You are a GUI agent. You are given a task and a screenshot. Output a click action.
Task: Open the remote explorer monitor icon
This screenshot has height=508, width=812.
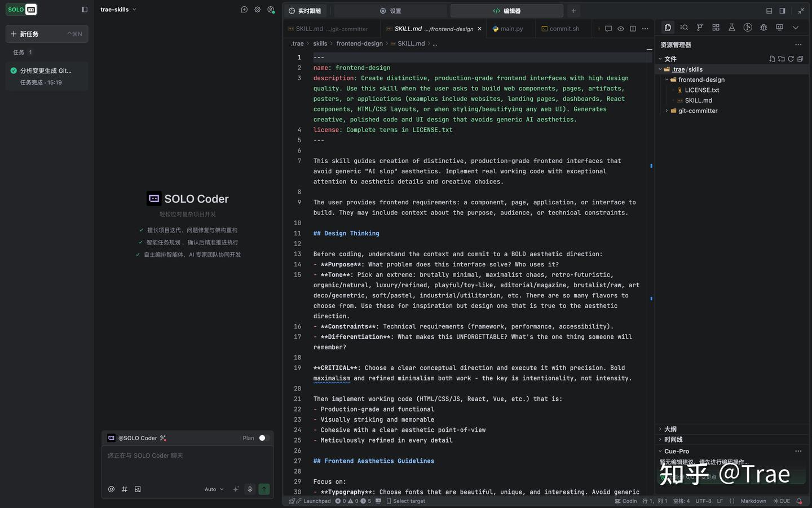point(779,27)
